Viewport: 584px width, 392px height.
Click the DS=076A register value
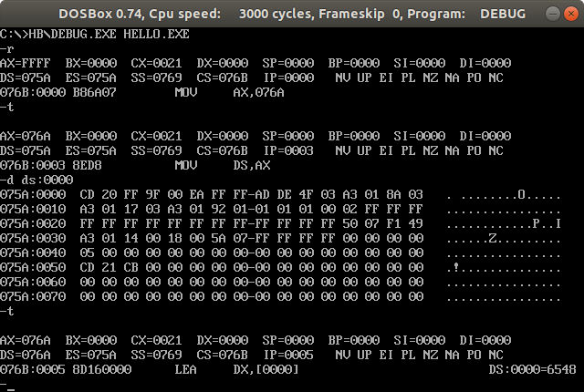tap(26, 355)
